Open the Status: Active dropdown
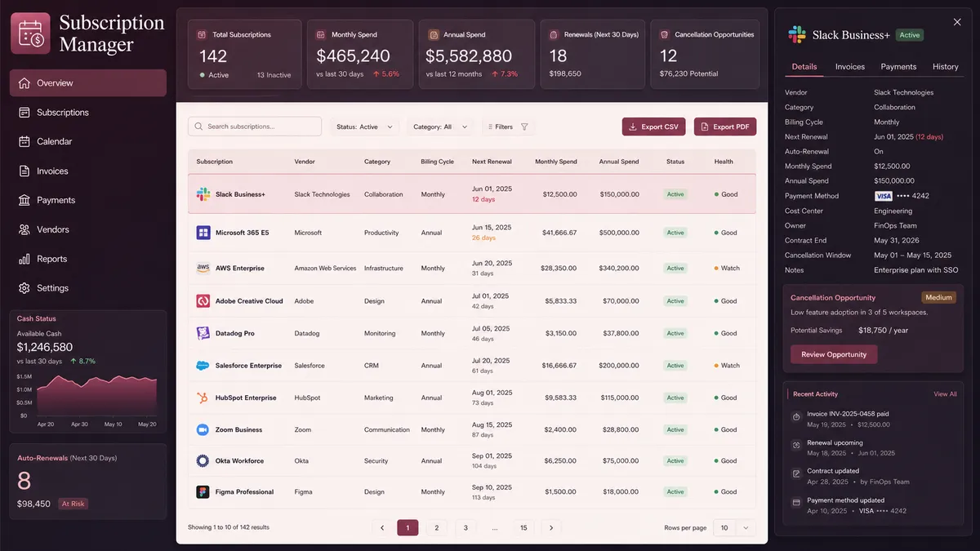Screen dimensions: 980x551 (x=365, y=127)
